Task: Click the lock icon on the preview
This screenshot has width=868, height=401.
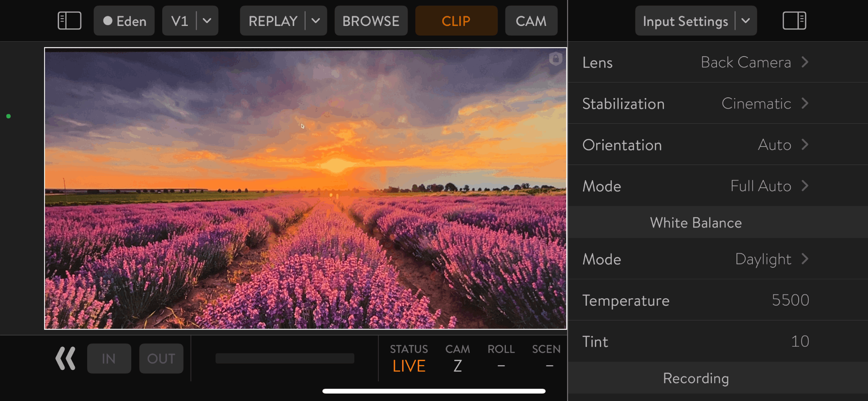Action: (555, 59)
